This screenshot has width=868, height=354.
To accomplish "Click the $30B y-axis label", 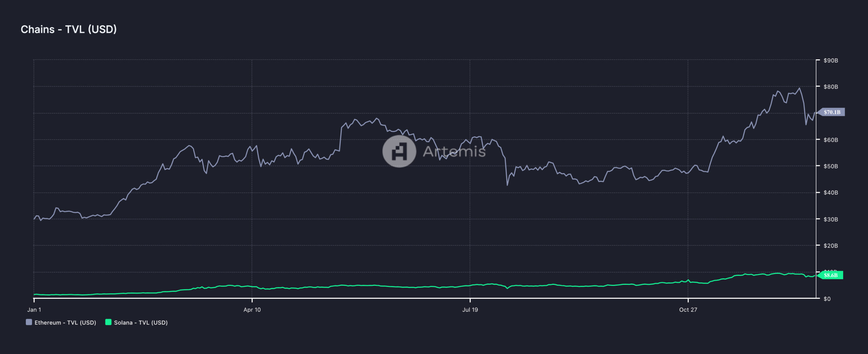I will pos(831,219).
